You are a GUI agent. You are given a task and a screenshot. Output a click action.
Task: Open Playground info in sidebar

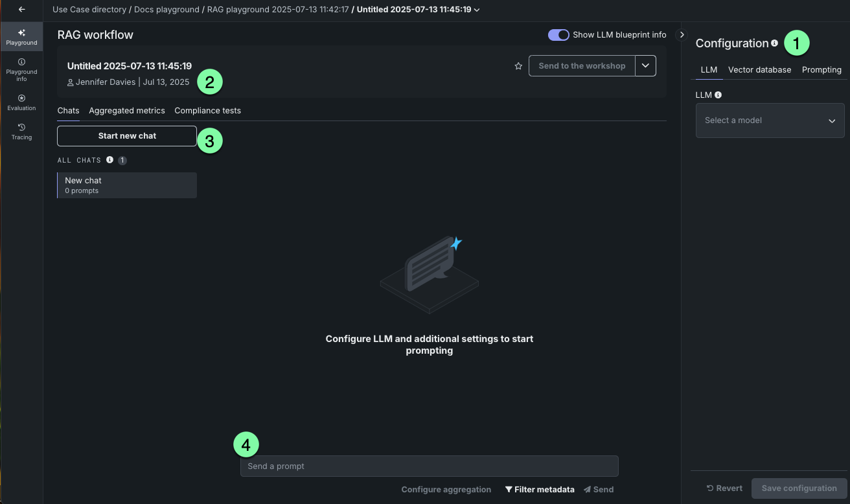coord(21,70)
